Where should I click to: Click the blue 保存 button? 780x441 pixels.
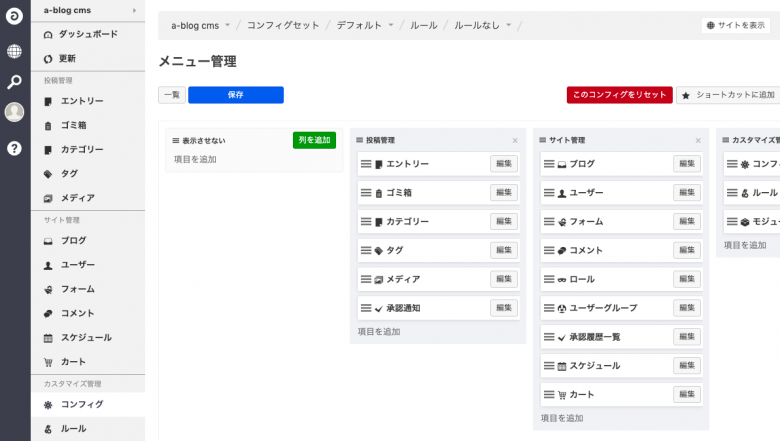click(x=235, y=95)
